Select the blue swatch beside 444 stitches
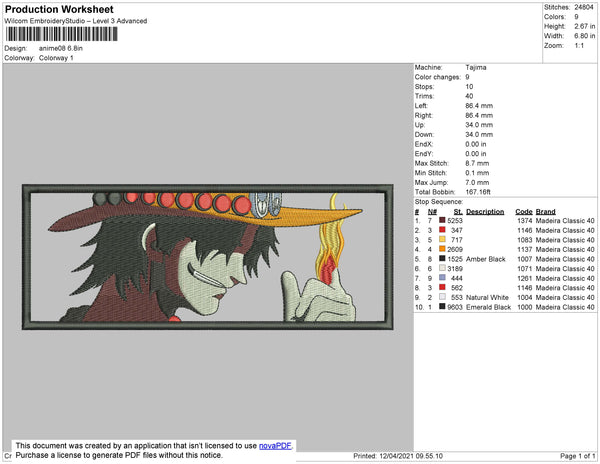The image size is (600, 464). [x=442, y=278]
